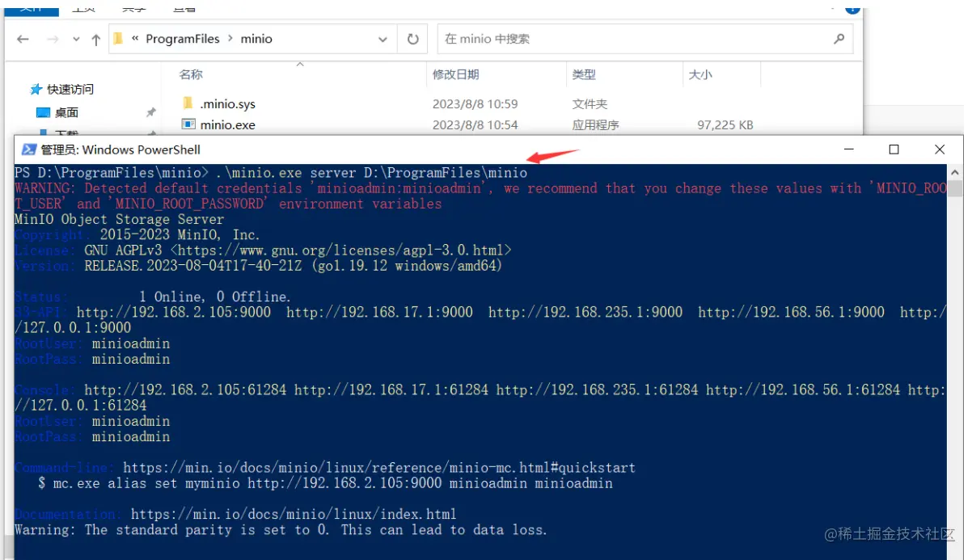Go forward using Explorer's forward arrow
The width and height of the screenshot is (972, 560).
[x=53, y=39]
